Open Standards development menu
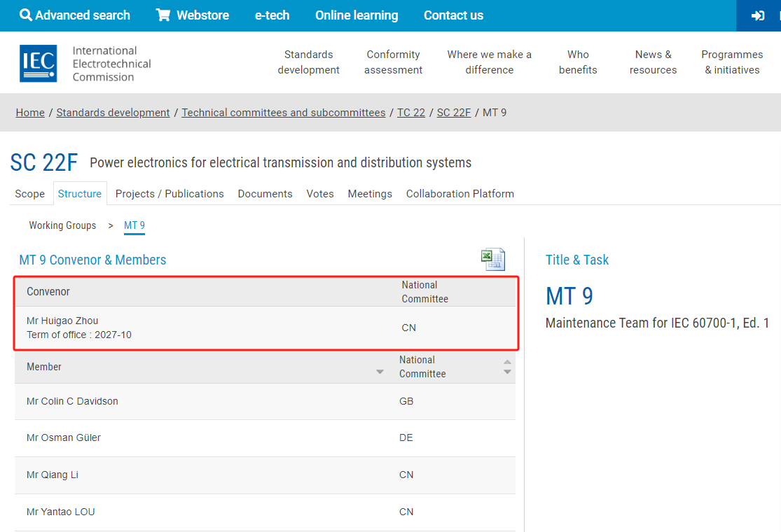Screen dimensions: 781x532 coord(308,62)
